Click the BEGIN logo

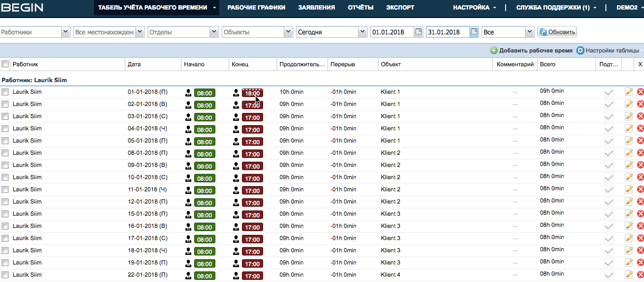(x=22, y=7)
